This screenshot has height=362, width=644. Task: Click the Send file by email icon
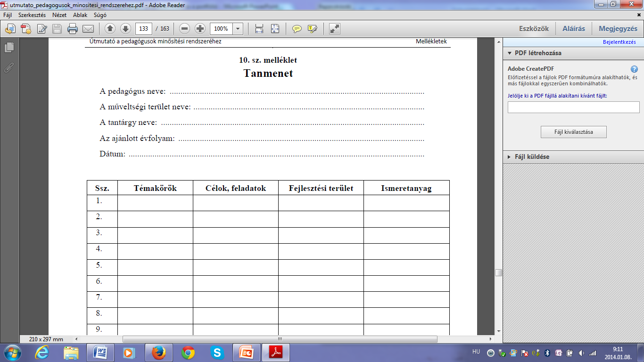[88, 29]
